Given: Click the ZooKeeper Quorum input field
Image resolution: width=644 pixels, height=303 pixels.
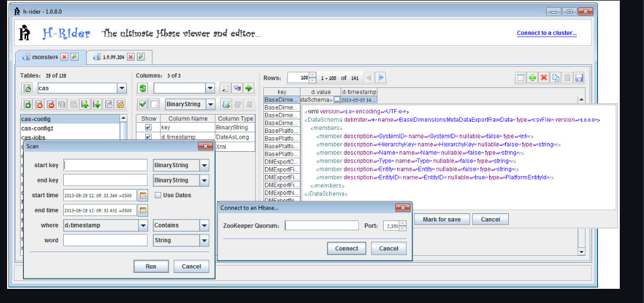Looking at the screenshot, I should click(x=322, y=226).
